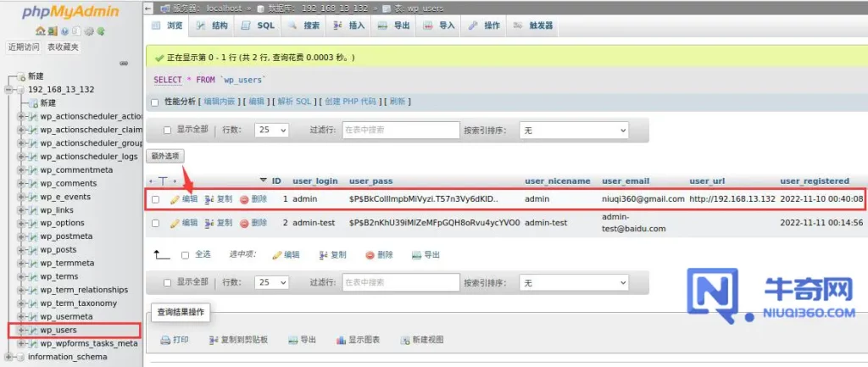Screen dimensions: 868x367
Task: Tick the select all checkbox
Action: [x=186, y=255]
